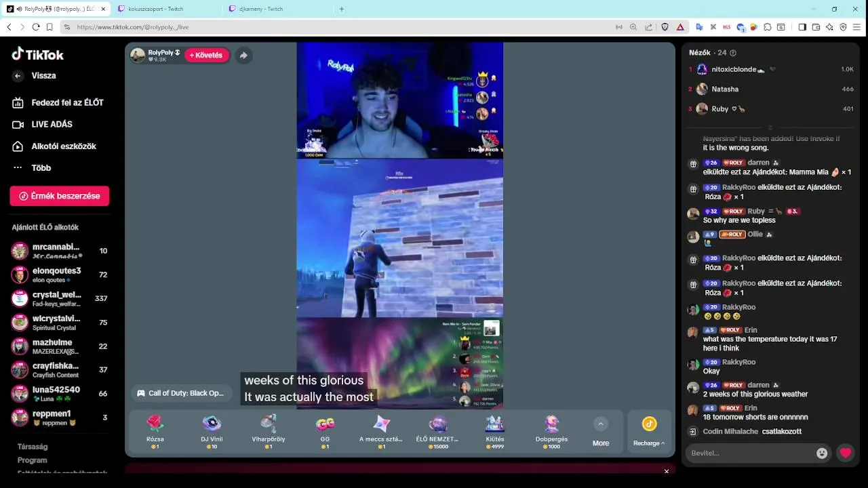Send the Kütés gift
The image size is (868, 488).
[495, 432]
